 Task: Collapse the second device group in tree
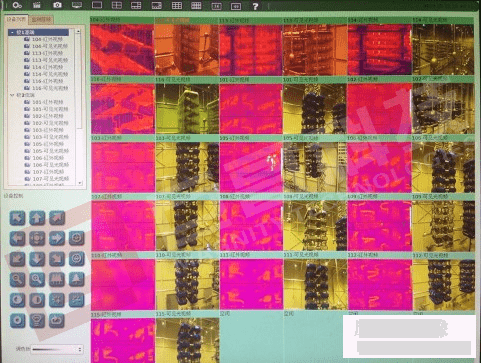pyautogui.click(x=12, y=95)
